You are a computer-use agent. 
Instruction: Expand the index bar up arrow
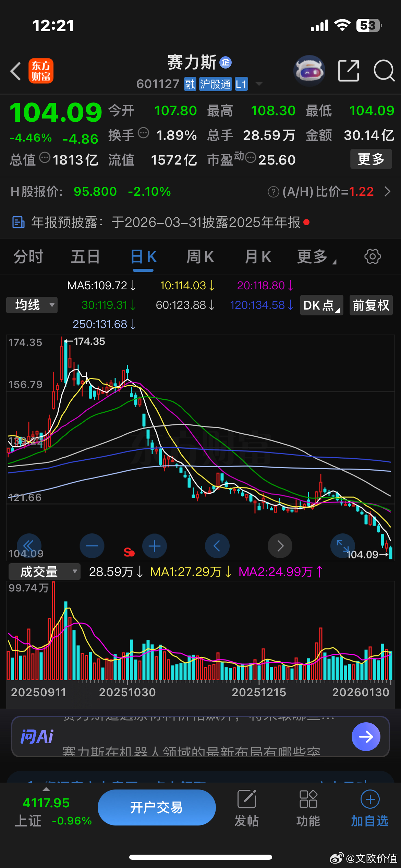pos(46,789)
